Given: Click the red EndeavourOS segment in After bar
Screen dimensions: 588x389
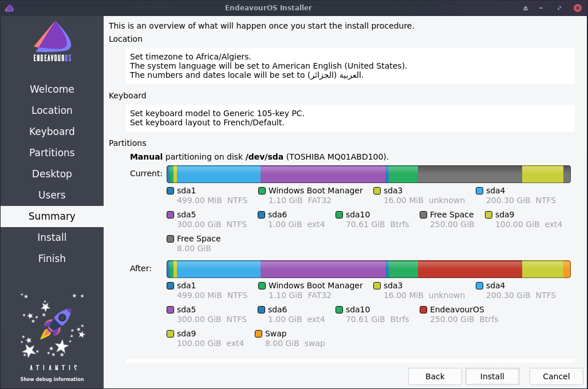Looking at the screenshot, I should tap(469, 269).
